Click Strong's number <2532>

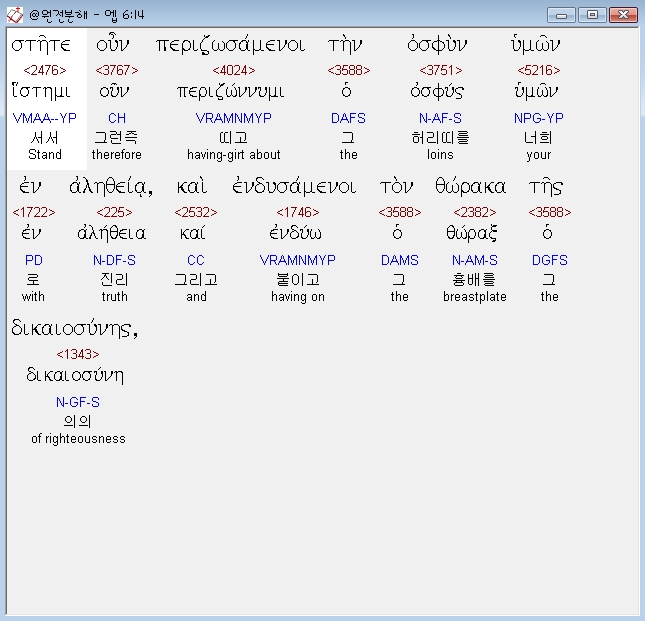(196, 212)
